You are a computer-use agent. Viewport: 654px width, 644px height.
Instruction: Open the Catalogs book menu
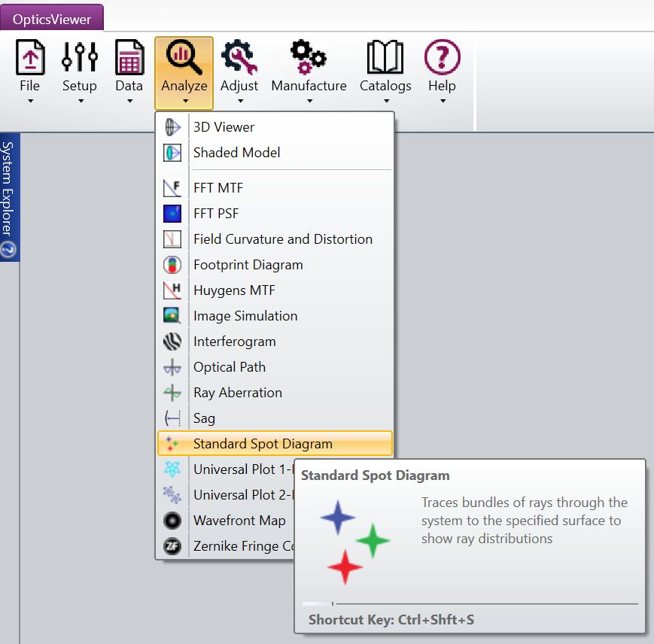(x=385, y=73)
